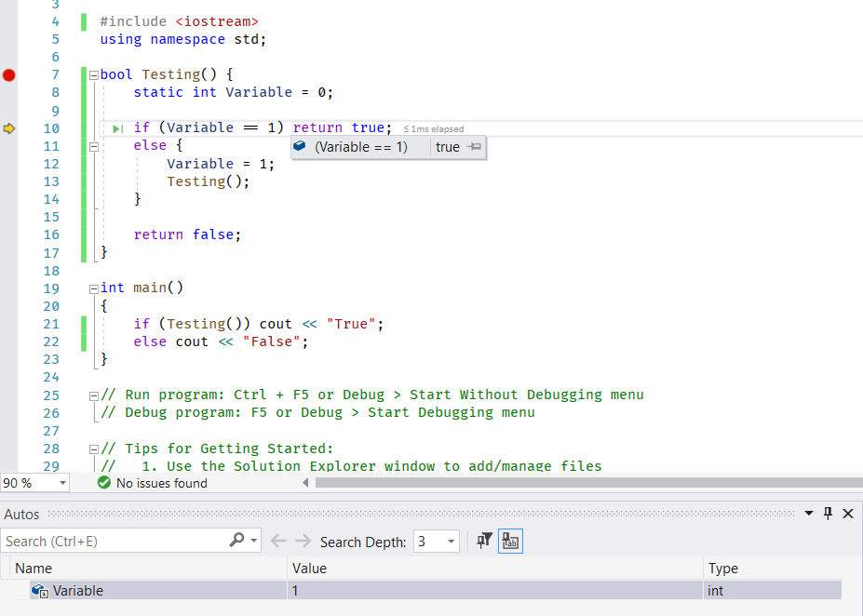This screenshot has width=863, height=616.
Task: Toggle the breakpoint dot on line 7
Action: click(8, 74)
